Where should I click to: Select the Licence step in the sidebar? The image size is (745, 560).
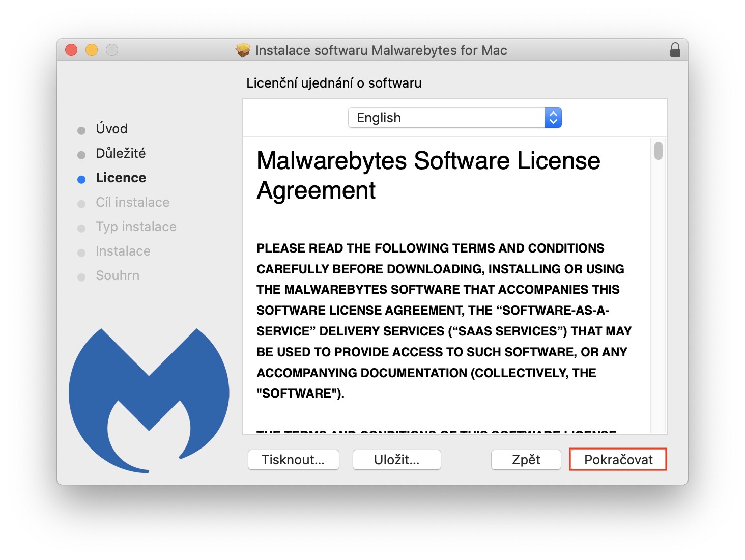pyautogui.click(x=121, y=178)
